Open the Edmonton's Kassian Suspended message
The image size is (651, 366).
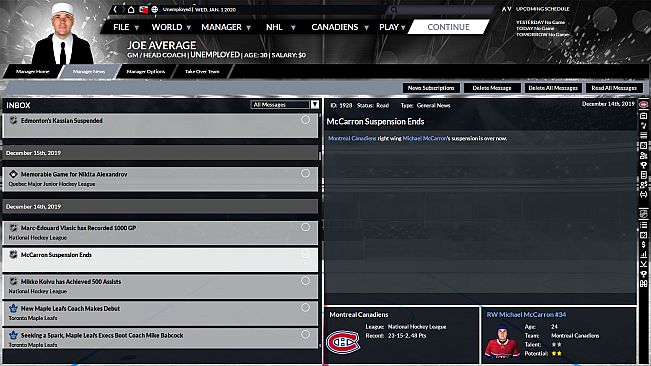tap(160, 125)
